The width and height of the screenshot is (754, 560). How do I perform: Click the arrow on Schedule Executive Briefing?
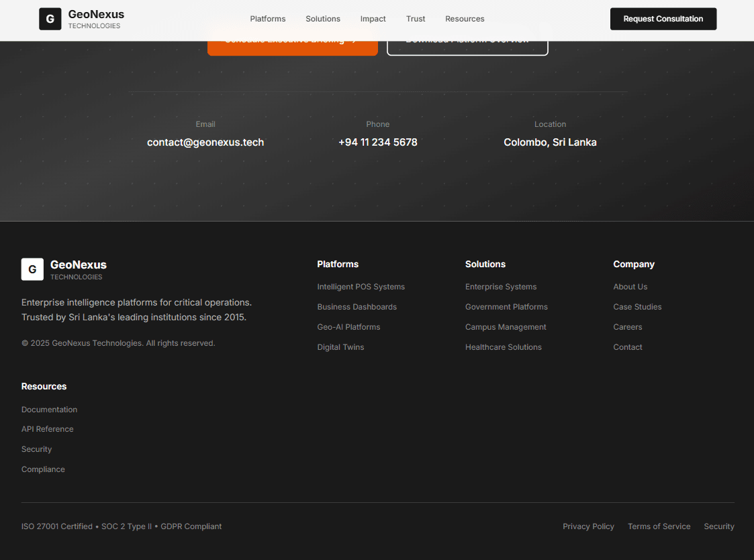click(x=354, y=39)
